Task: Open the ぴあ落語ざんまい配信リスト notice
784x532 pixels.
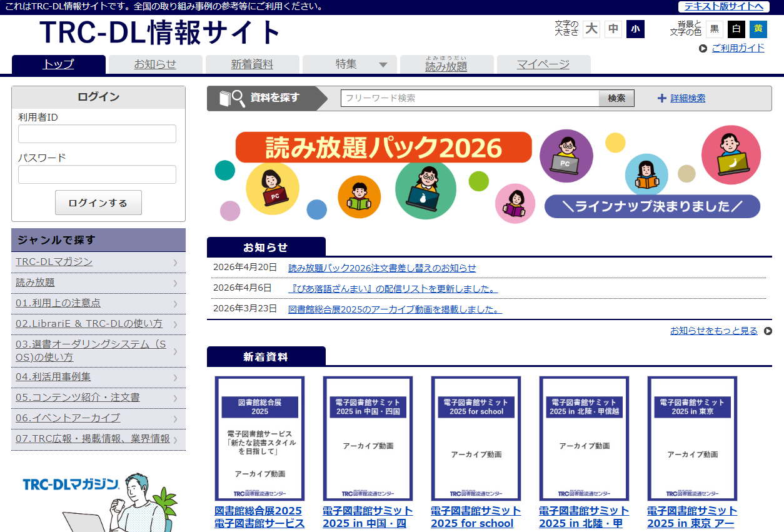Action: 393,288
